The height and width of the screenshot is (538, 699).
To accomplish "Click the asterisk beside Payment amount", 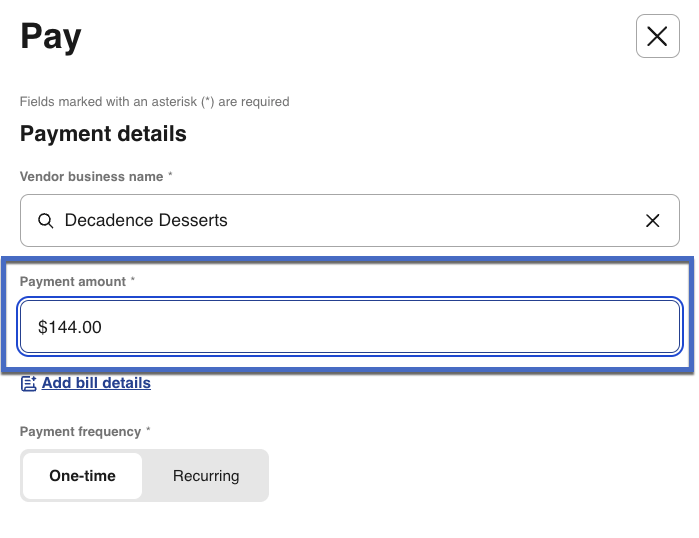I will coord(133,282).
